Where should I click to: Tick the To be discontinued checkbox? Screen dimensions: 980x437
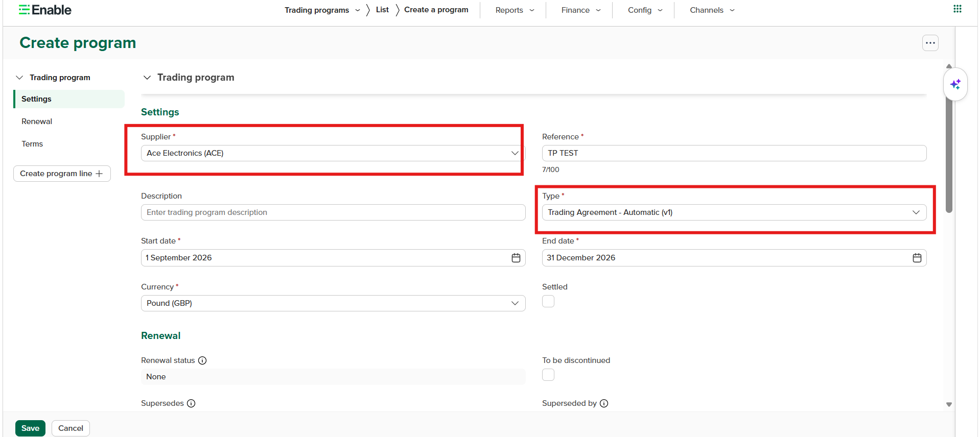(x=548, y=375)
